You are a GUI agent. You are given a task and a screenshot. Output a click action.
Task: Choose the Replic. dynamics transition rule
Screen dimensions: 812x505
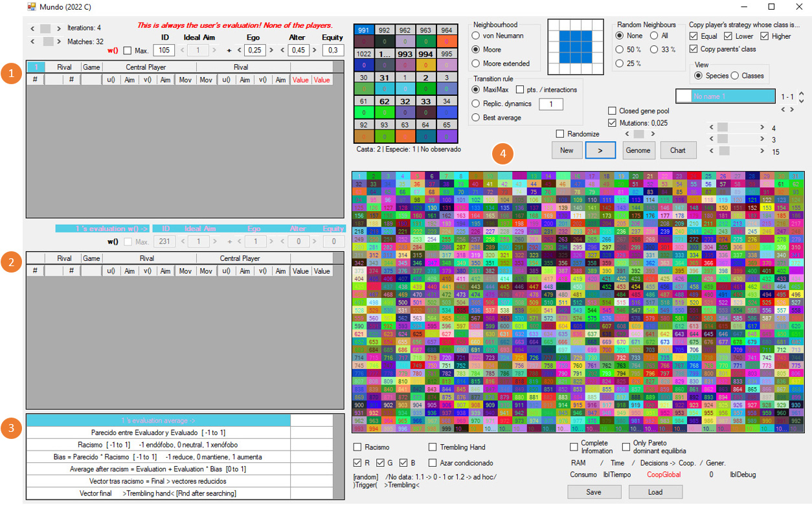[477, 104]
